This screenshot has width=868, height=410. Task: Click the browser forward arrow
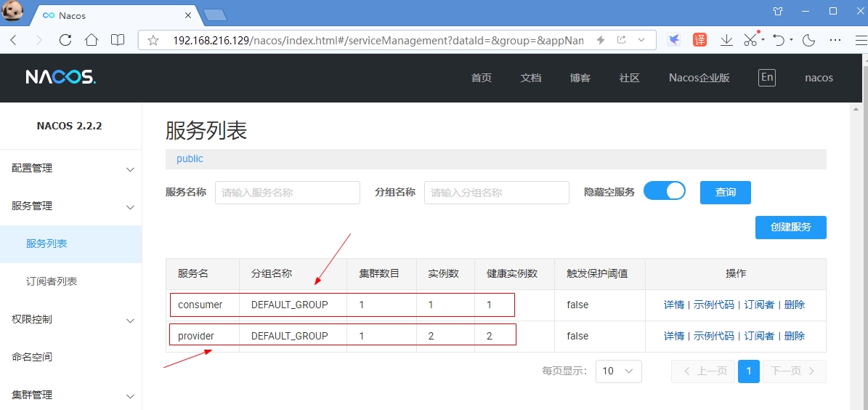38,40
